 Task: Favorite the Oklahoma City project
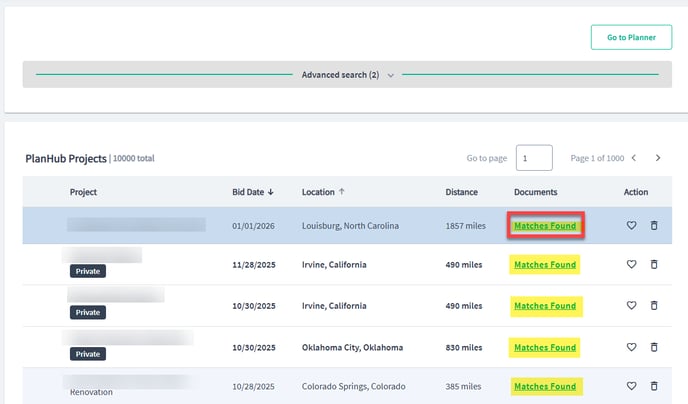(x=631, y=347)
